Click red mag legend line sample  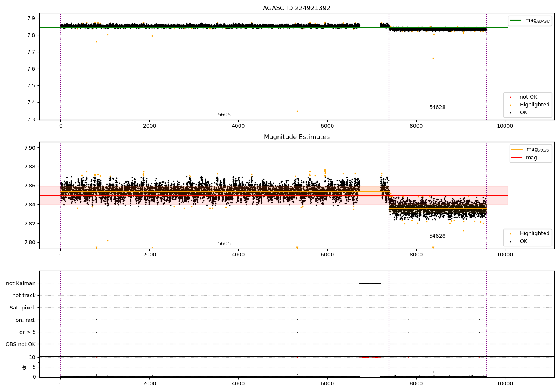(517, 158)
